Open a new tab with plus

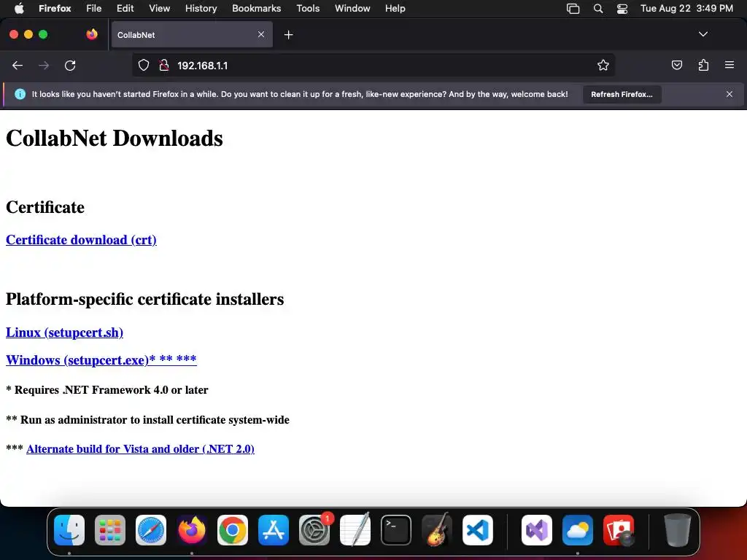click(288, 35)
